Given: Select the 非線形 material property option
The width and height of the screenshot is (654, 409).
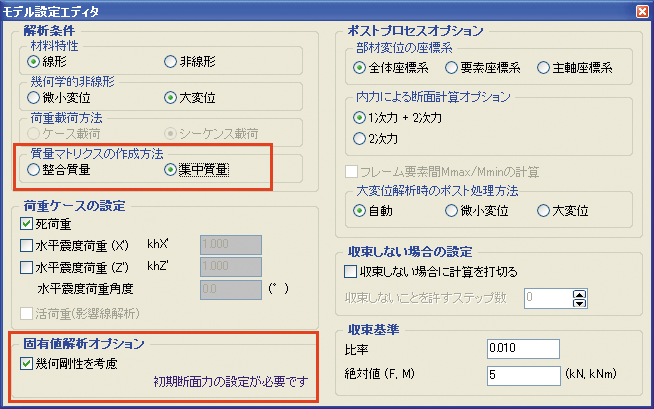Looking at the screenshot, I should pyautogui.click(x=170, y=62).
